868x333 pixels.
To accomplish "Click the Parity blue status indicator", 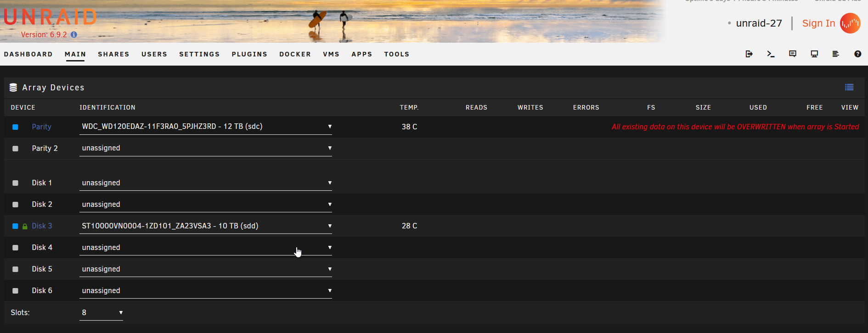I will 15,127.
